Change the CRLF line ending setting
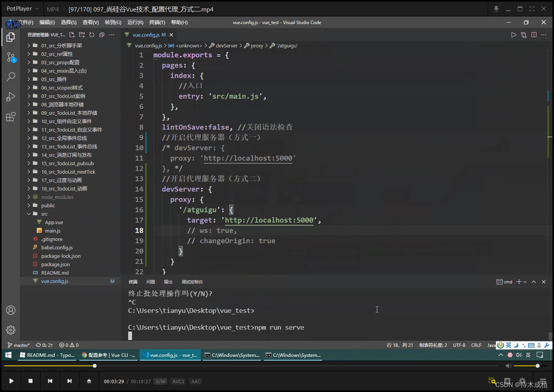The width and height of the screenshot is (554, 392). point(476,345)
